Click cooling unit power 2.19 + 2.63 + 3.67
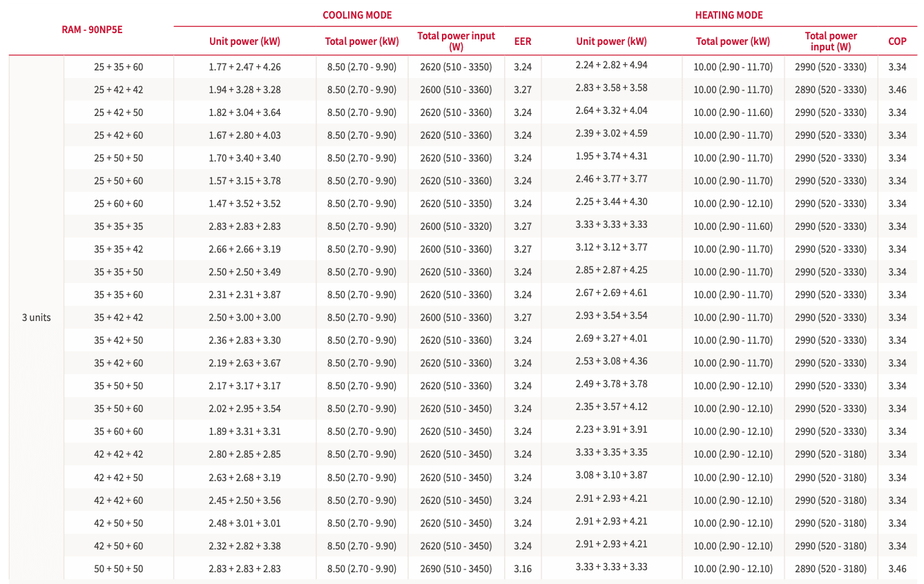The height and width of the screenshot is (584, 924). click(244, 363)
